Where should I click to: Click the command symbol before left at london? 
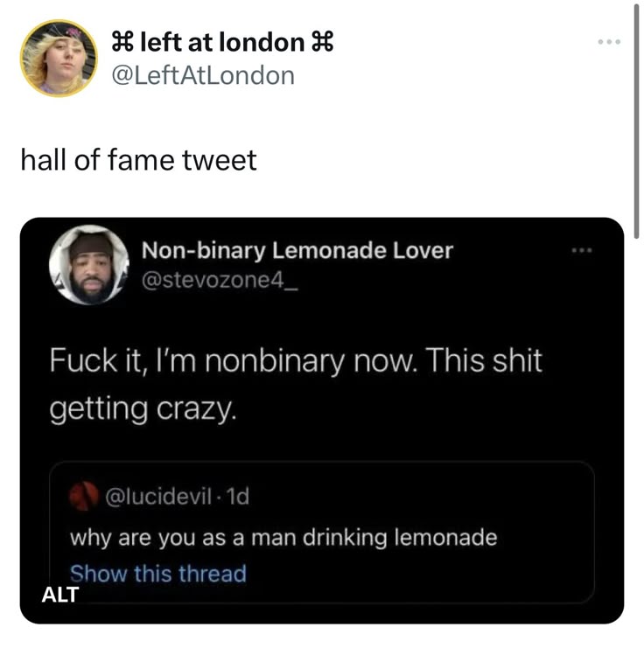[x=122, y=42]
